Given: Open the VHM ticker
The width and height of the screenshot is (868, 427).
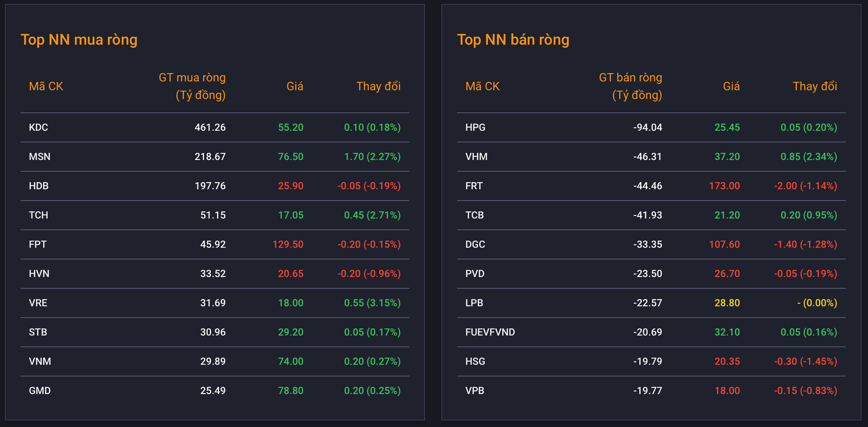Looking at the screenshot, I should click(x=476, y=157).
